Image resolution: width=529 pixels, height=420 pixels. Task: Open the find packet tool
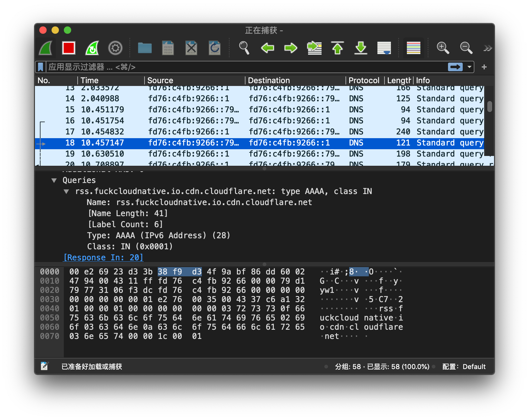pos(244,48)
